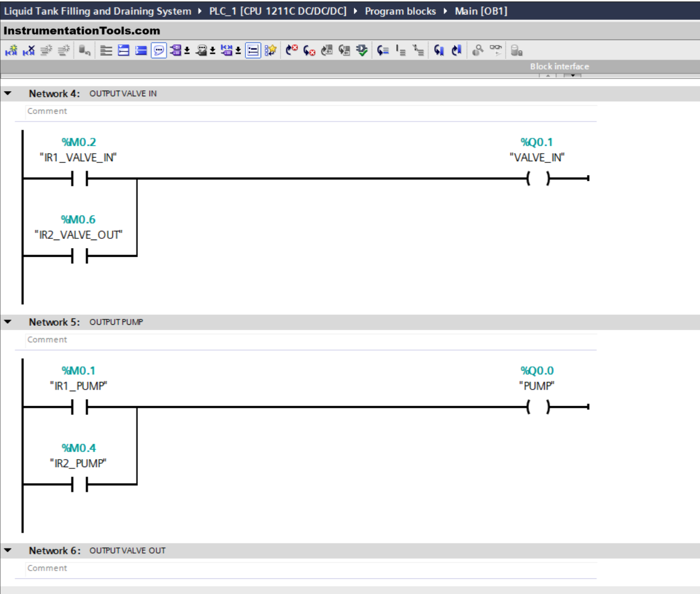Screen dimensions: 700x594
Task: Click the Delete network toolbar icon
Action: [x=29, y=51]
